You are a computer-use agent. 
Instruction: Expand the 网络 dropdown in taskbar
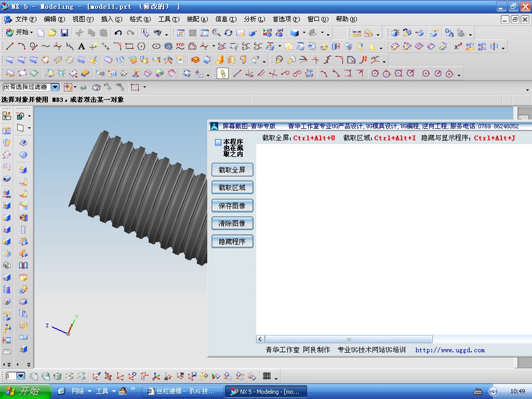89,391
